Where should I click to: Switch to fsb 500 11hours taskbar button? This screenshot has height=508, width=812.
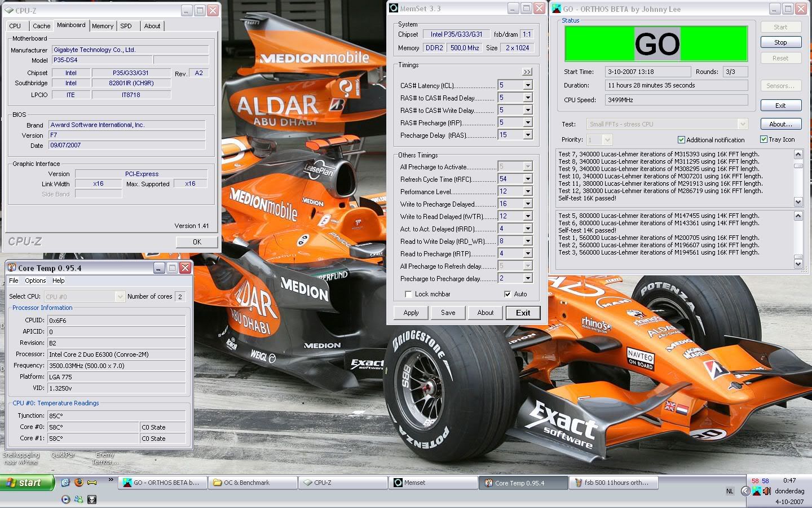[x=614, y=483]
